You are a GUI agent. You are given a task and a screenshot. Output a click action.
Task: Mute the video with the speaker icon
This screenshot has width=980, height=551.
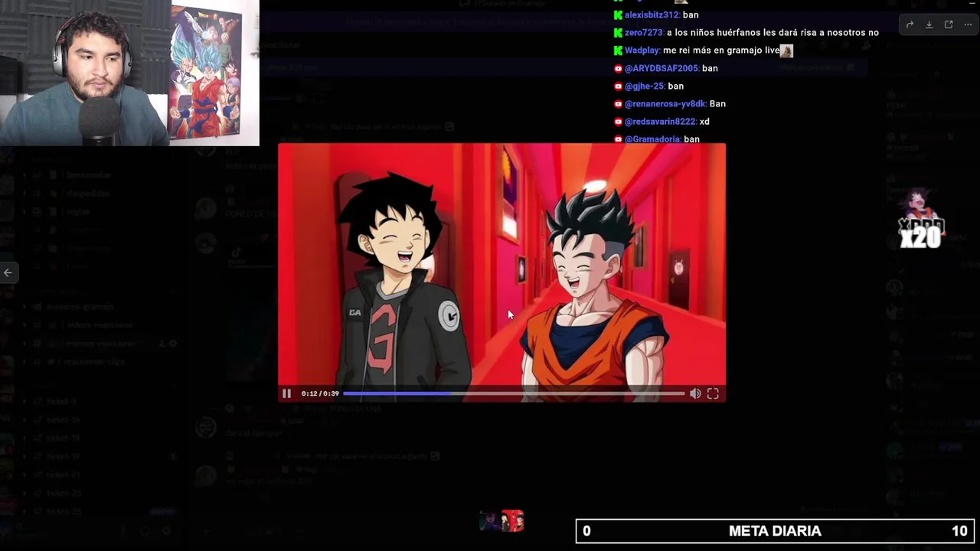tap(695, 393)
